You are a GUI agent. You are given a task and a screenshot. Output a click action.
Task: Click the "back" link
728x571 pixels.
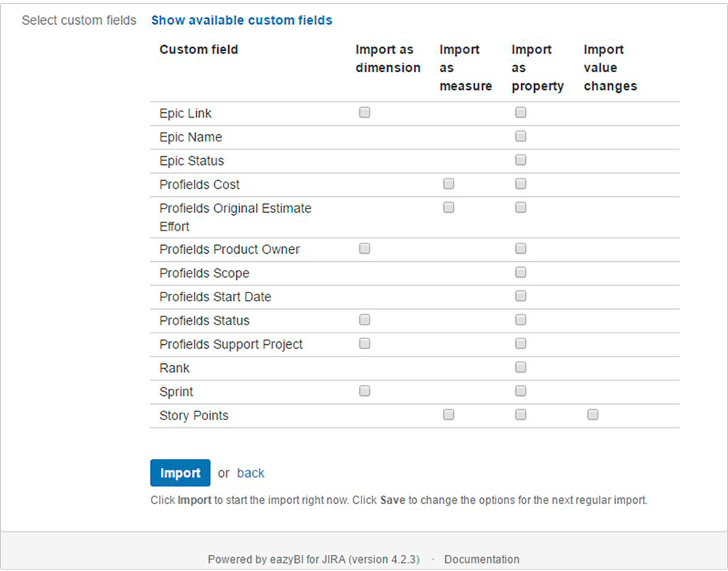(251, 473)
